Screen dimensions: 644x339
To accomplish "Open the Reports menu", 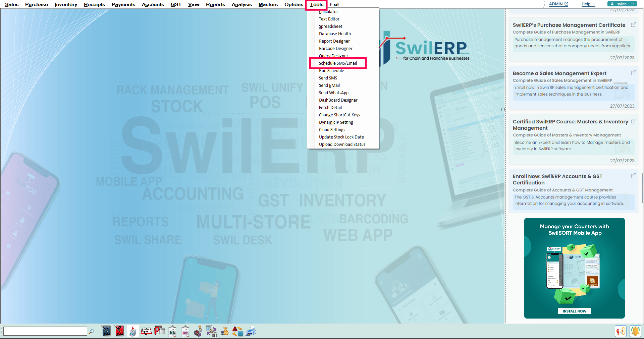I will tap(215, 4).
